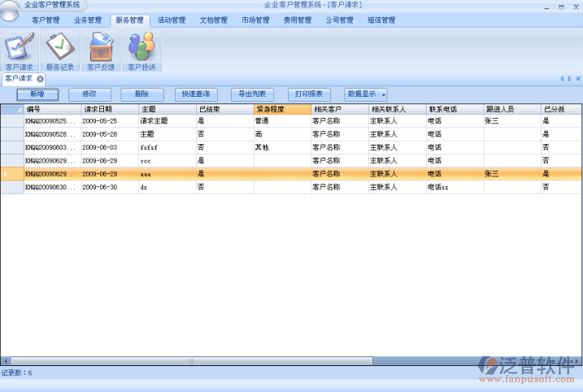583x392 pixels.
Task: Open the 短信管理 ribbon tab
Action: (x=381, y=20)
